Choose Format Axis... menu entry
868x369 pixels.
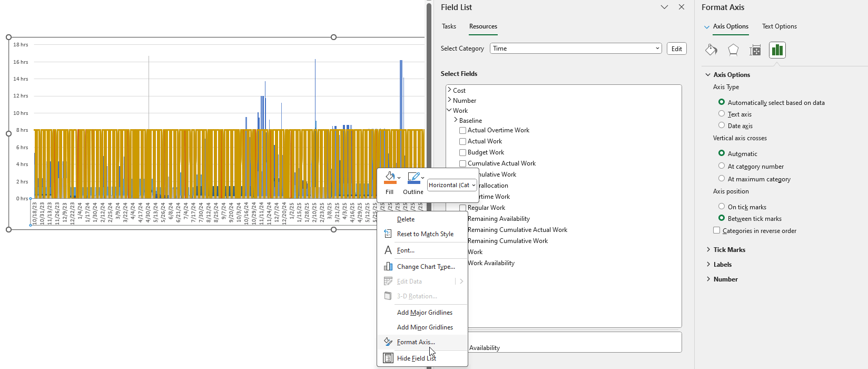tap(422, 342)
